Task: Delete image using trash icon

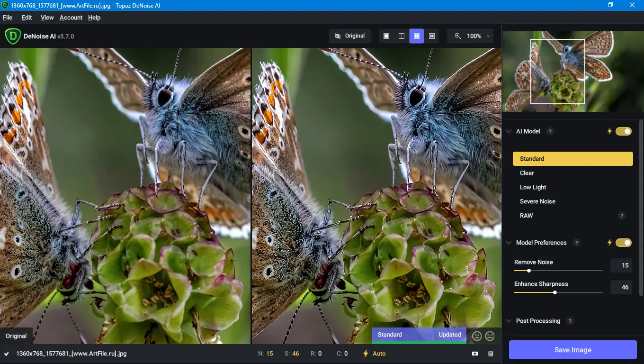Action: [491, 354]
